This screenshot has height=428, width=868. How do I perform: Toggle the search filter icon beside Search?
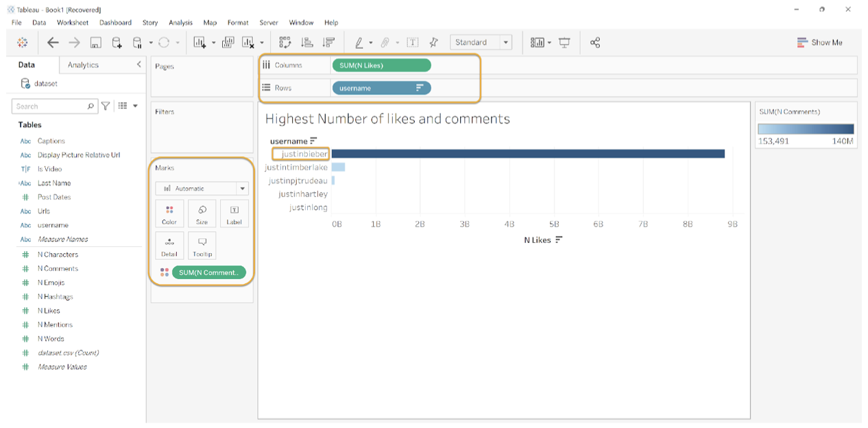(x=105, y=105)
